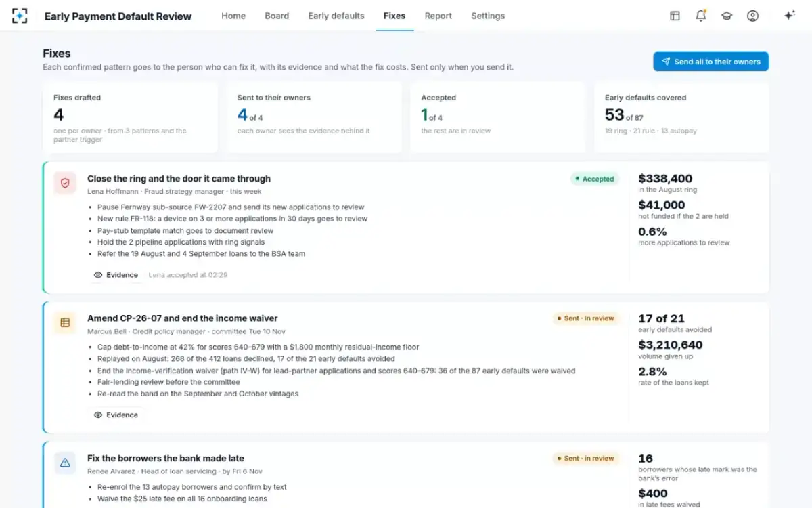The image size is (812, 508).
Task: Click the Early defaults covered card
Action: pos(681,118)
